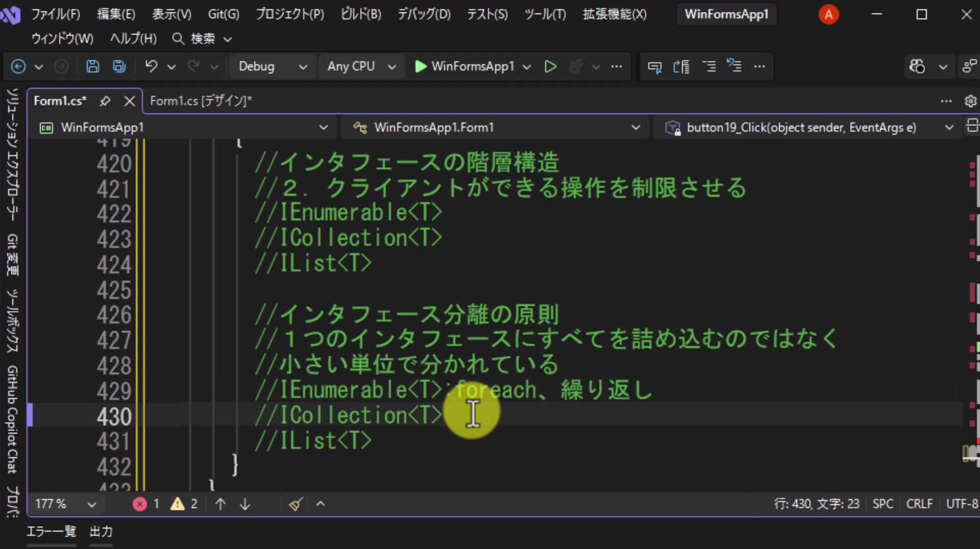Viewport: 980px width, 549px height.
Task: Close the Form1.cs tab
Action: point(130,101)
